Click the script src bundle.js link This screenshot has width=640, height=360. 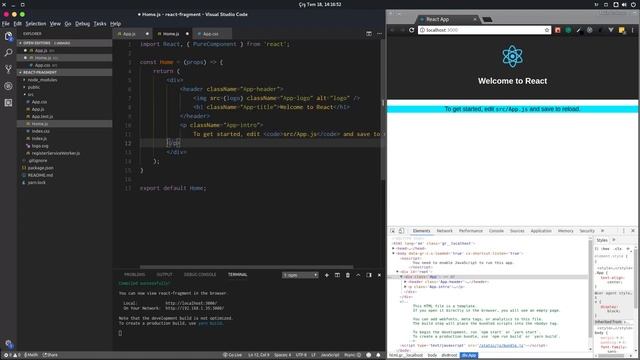pyautogui.click(x=501, y=346)
